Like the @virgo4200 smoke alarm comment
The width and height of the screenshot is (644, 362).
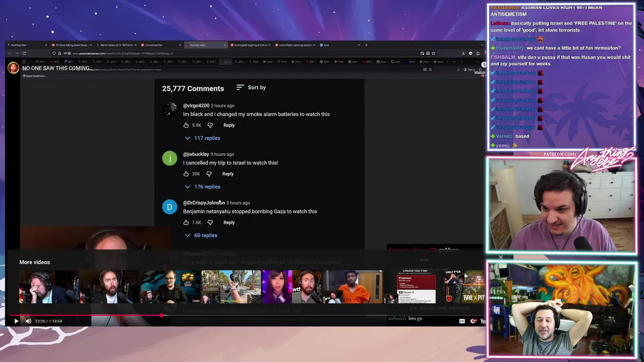pyautogui.click(x=186, y=125)
